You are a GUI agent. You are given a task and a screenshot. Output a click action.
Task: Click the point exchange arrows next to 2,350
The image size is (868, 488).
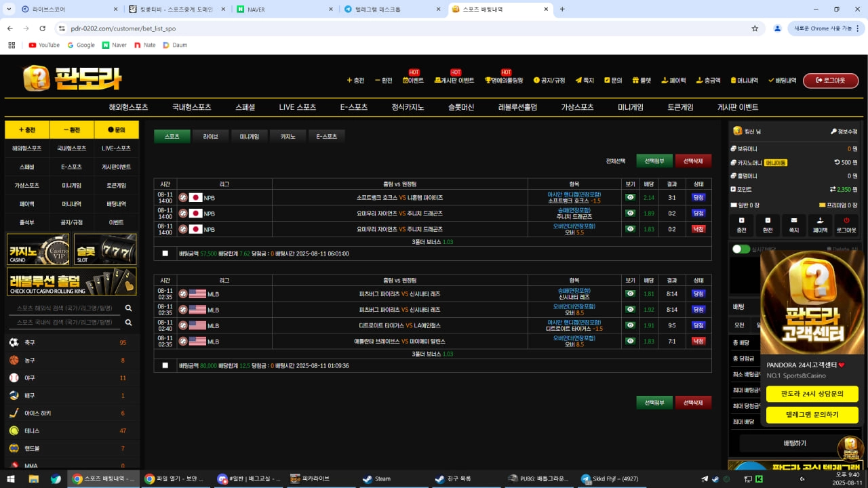(x=832, y=190)
